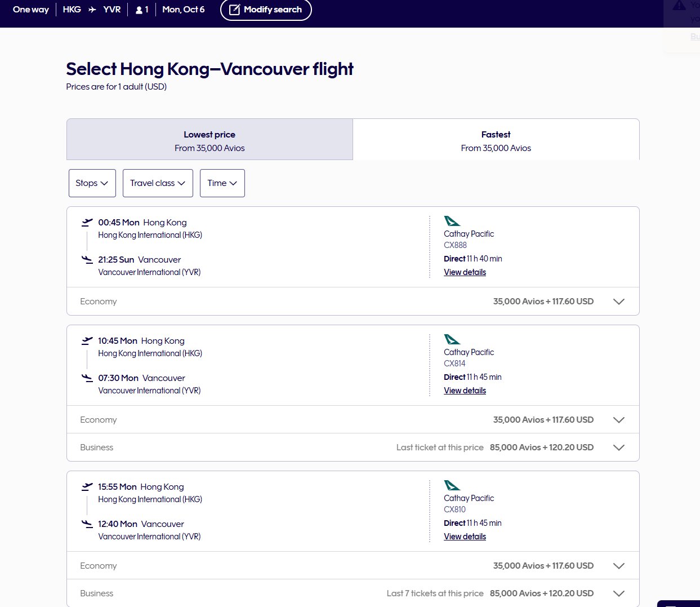The width and height of the screenshot is (700, 607).
Task: Expand Economy fare for CX810 flight
Action: pyautogui.click(x=618, y=566)
